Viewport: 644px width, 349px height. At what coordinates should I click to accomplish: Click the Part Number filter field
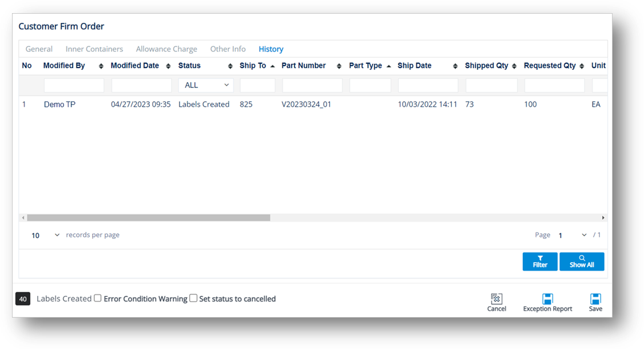pos(312,85)
